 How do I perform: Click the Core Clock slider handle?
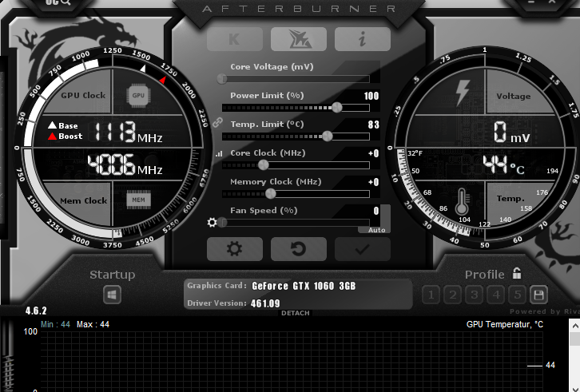click(x=264, y=165)
